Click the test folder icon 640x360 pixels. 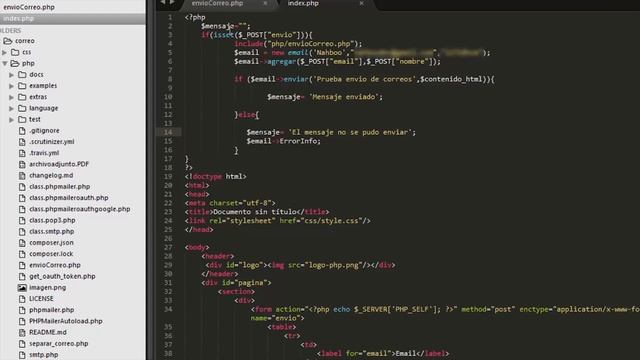22,120
